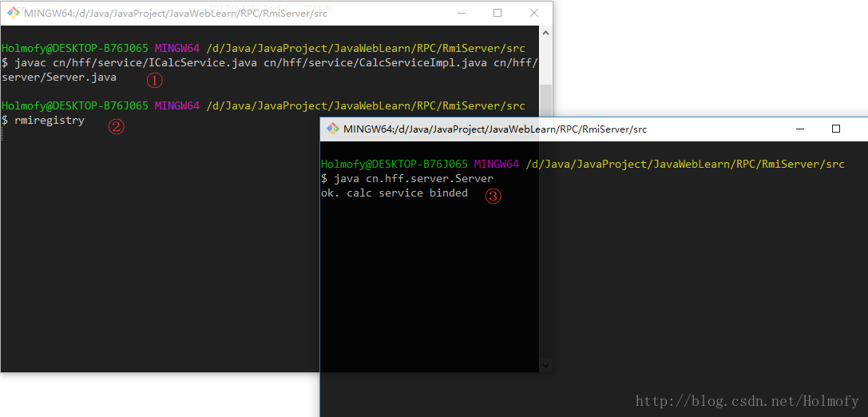
Task: Click scroll-down arrow in back terminal
Action: [545, 365]
